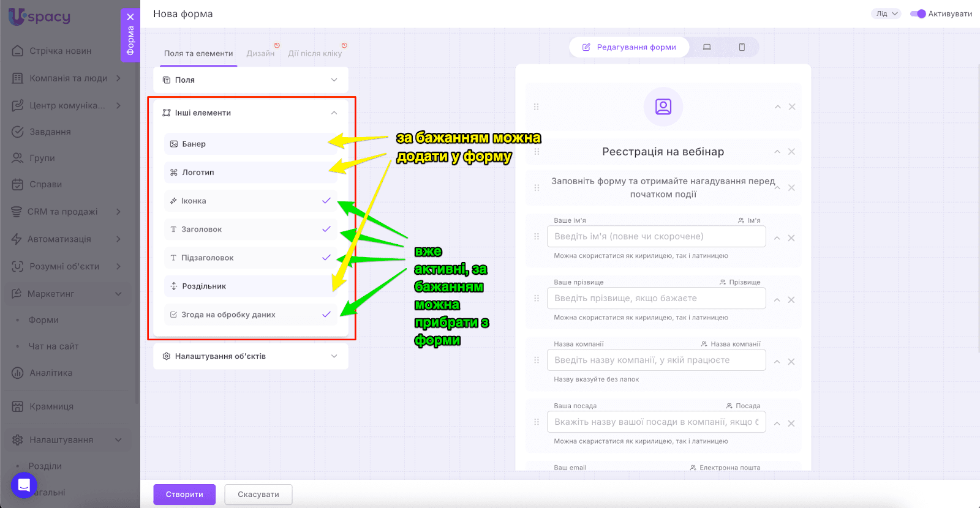Expand Налаштування об'єктів section
980x508 pixels.
coord(251,356)
